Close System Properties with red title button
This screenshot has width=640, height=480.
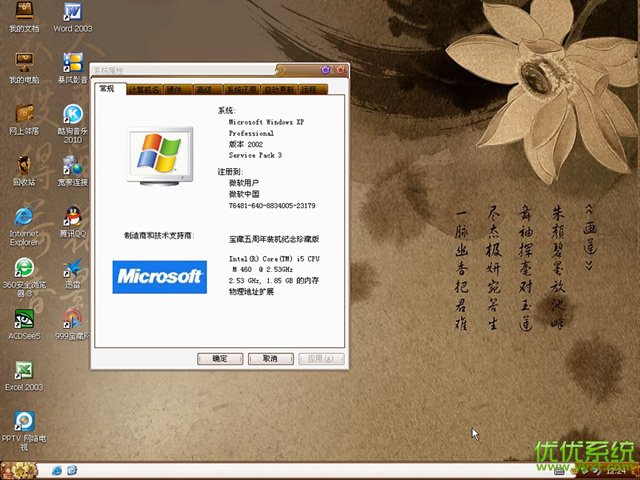point(340,70)
